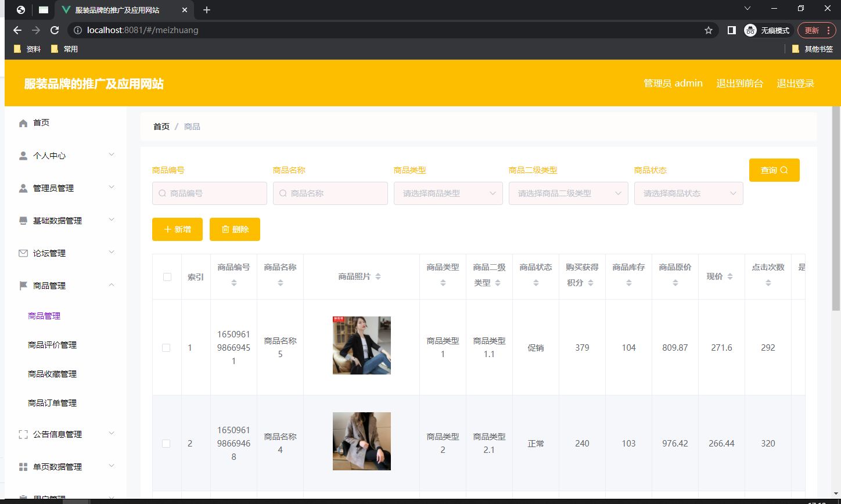Click the 首页 breadcrumb link

pyautogui.click(x=161, y=127)
